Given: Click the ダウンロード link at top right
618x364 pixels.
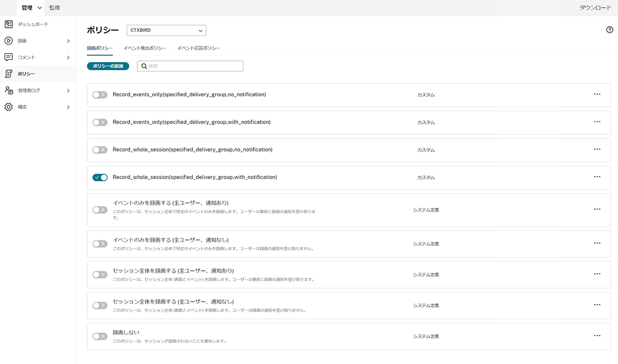Looking at the screenshot, I should click(595, 8).
